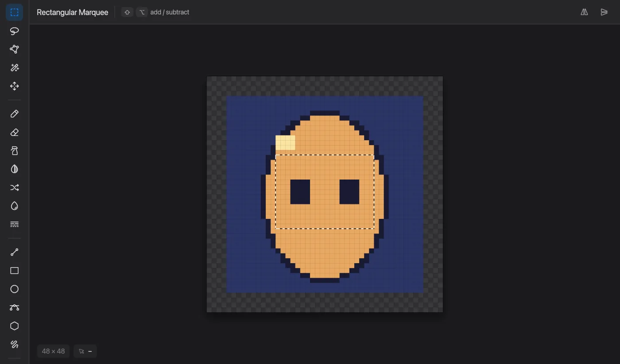Activate the shuffle arrows tool

coord(15,188)
